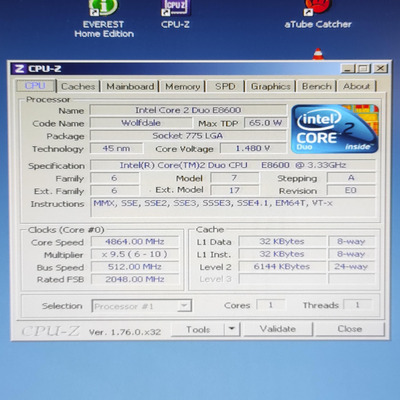Click the Revision value E0
The width and height of the screenshot is (400, 400).
pyautogui.click(x=351, y=190)
